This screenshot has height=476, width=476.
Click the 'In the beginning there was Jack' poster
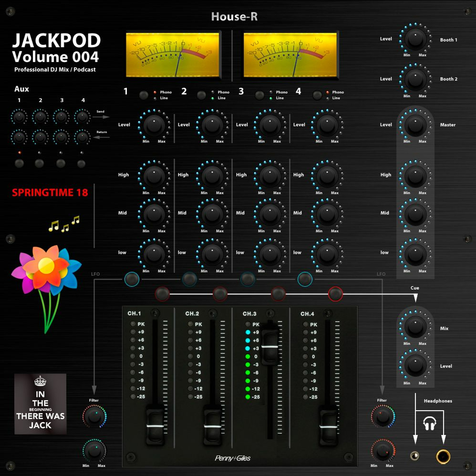40,404
